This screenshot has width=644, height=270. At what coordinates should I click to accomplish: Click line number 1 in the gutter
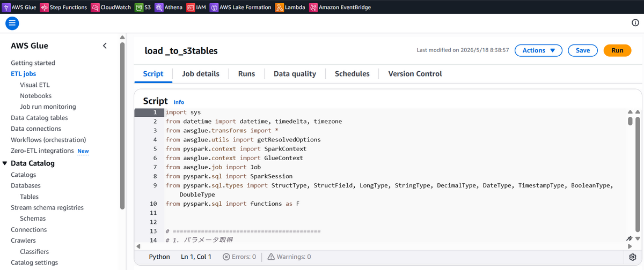(x=155, y=112)
